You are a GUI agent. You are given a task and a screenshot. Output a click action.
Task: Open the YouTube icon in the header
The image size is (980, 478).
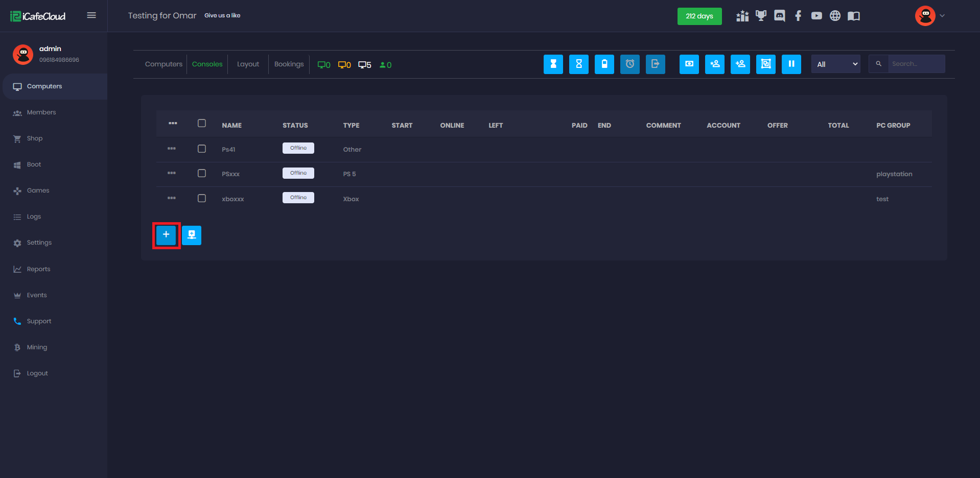816,16
